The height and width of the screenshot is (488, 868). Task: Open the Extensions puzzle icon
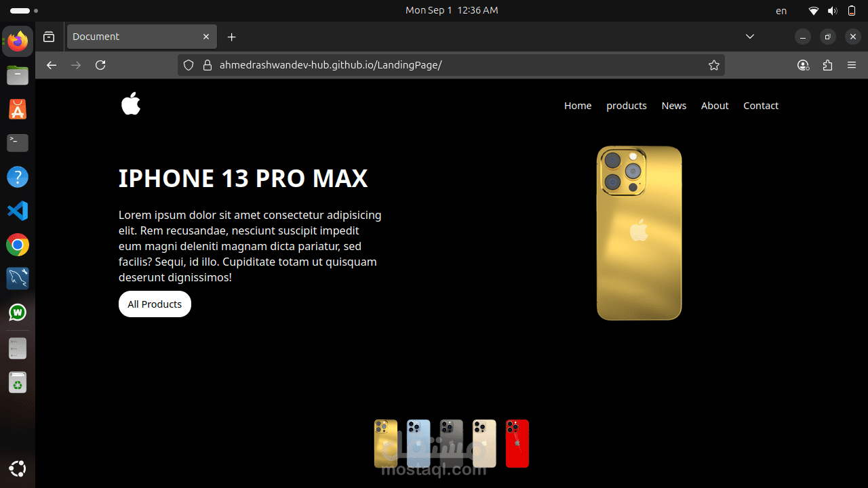827,65
